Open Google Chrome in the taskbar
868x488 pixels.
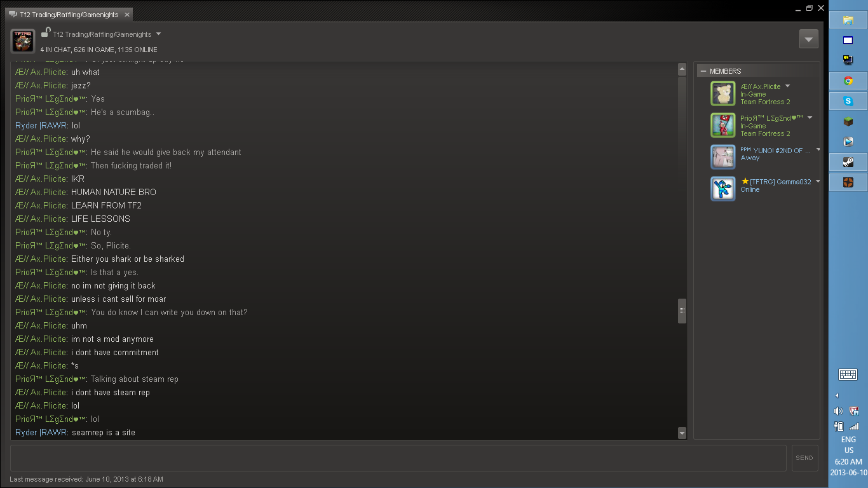point(848,81)
